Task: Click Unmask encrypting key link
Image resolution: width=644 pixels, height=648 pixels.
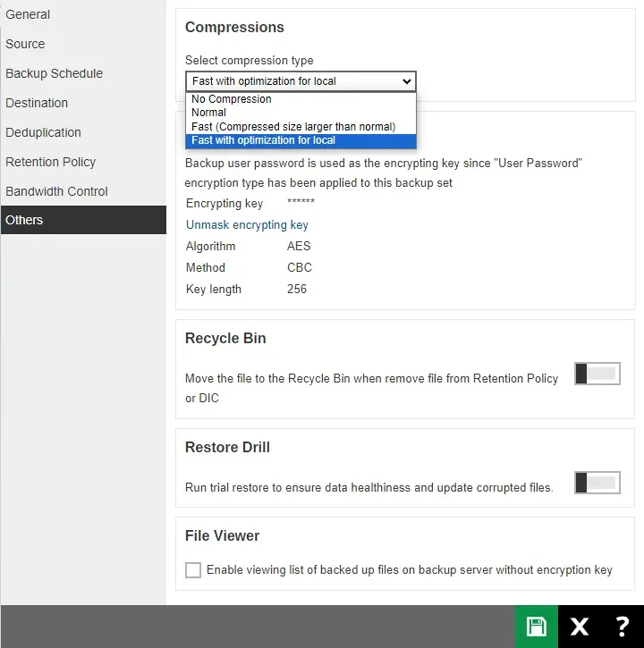Action: 247,225
